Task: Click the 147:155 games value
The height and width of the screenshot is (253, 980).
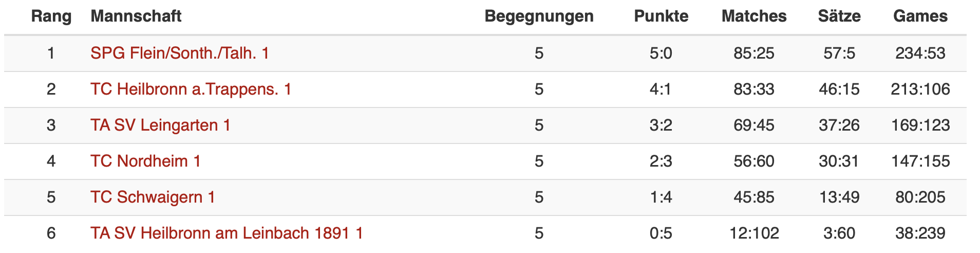Action: [920, 161]
